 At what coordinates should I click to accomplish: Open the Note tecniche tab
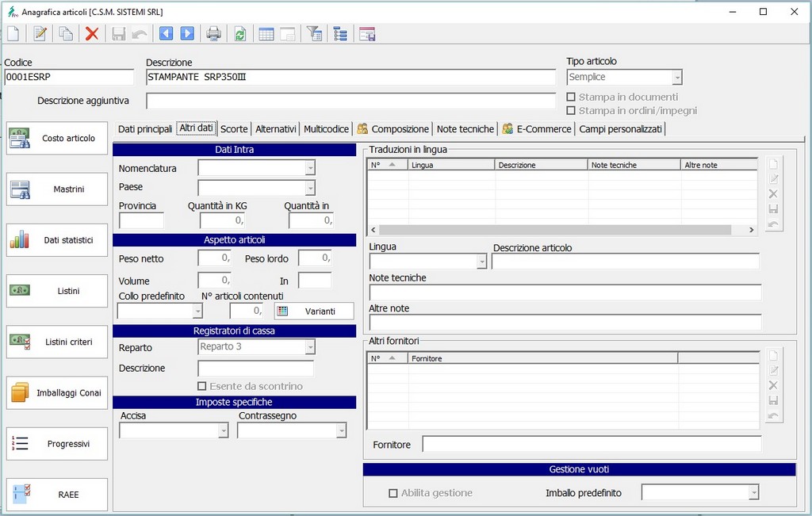465,129
